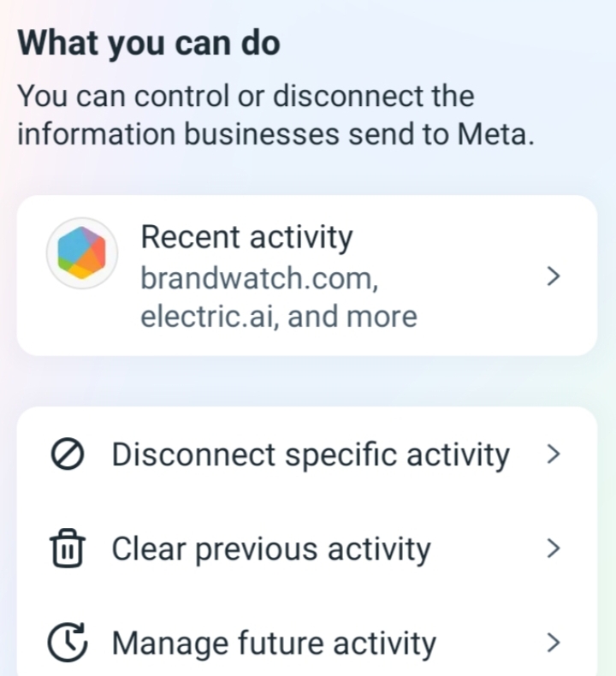
Task: Select Disconnect specific activity label
Action: click(x=311, y=454)
